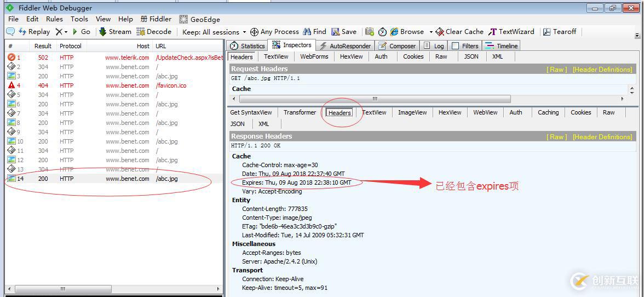
Task: Click the image icon of session 3
Action: point(11,76)
